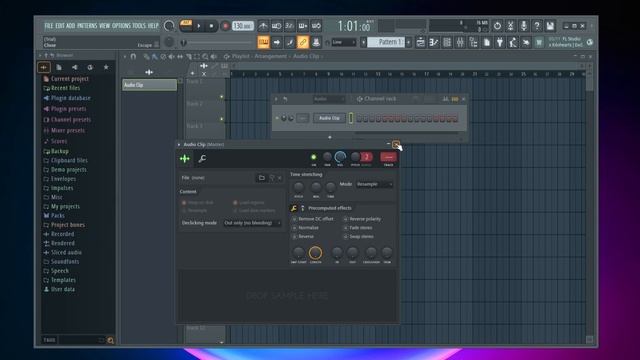Enable Reverse polarity option
The height and width of the screenshot is (360, 640).
362,219
